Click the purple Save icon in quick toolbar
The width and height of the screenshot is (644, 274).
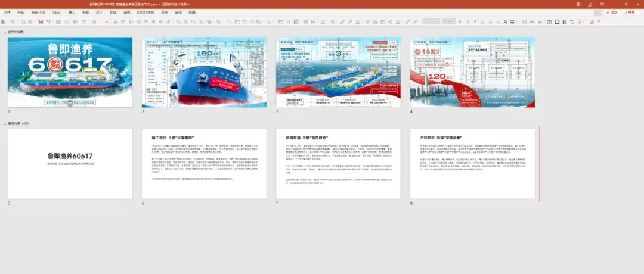[x=41, y=21]
